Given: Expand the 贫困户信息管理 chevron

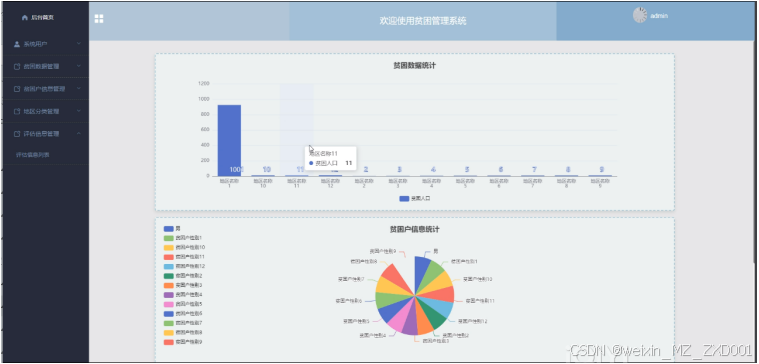Looking at the screenshot, I should [79, 89].
